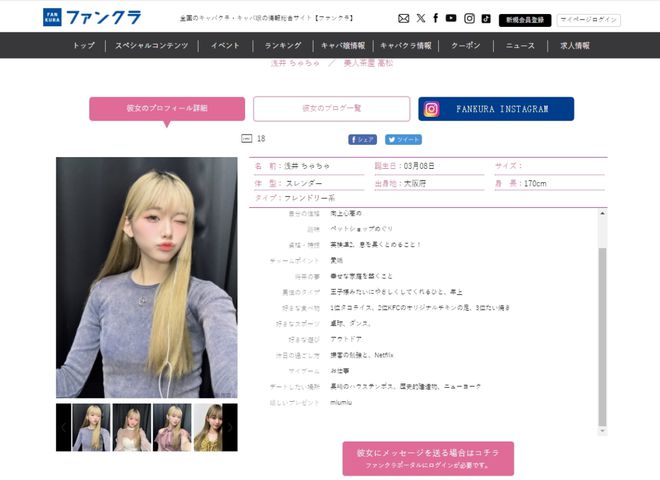Click the type value フレンドリー系
The image size is (660, 480).
(x=309, y=198)
